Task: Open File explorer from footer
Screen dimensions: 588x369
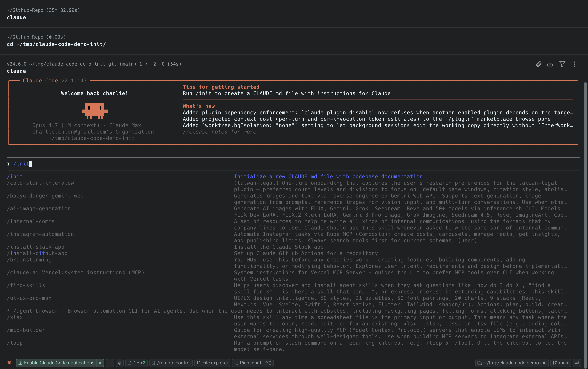Action: 212,363
